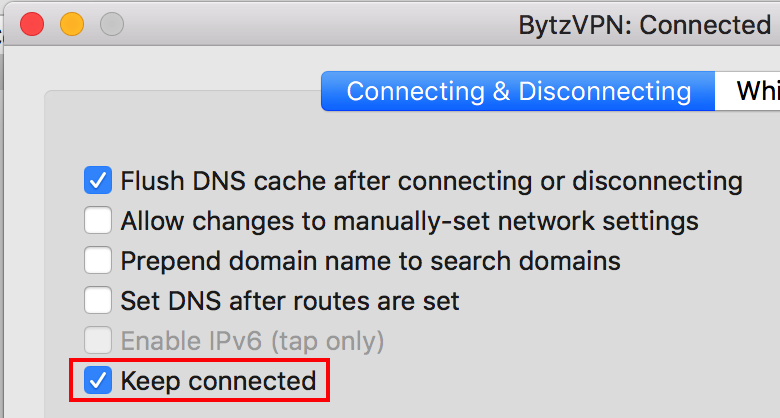
Task: Click the Flush DNS cache label text
Action: 431,181
